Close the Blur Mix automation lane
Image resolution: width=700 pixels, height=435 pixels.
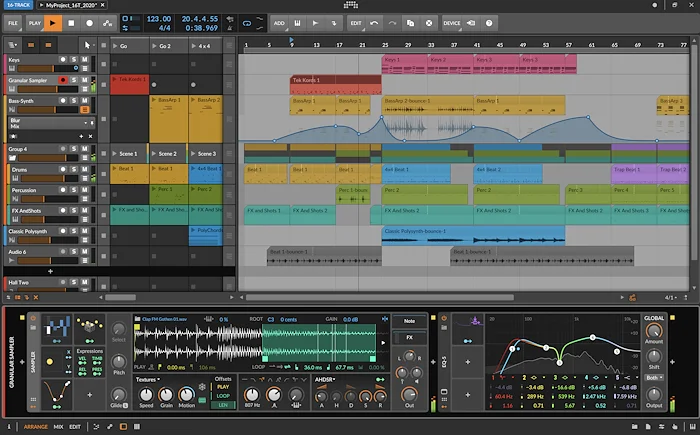click(91, 136)
